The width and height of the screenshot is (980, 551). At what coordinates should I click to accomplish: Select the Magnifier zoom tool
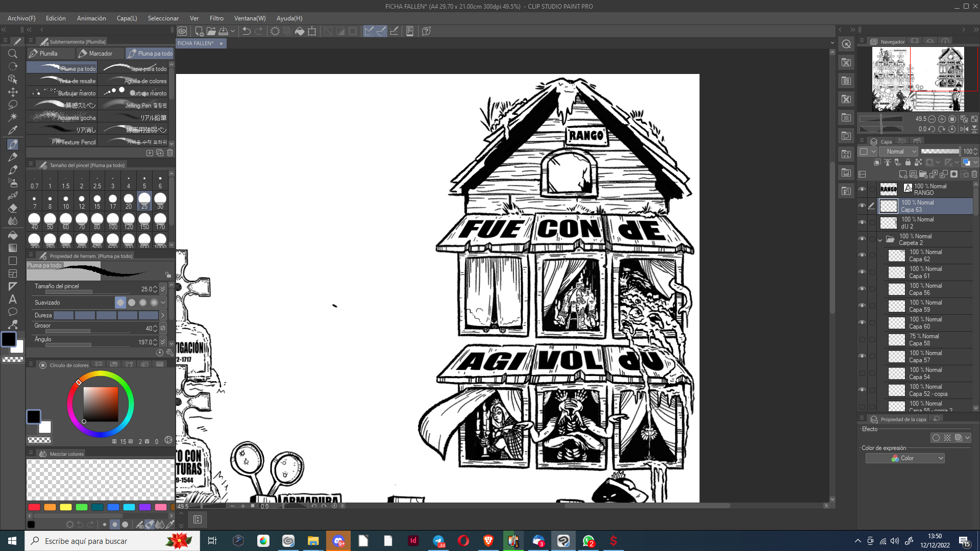pos(13,54)
